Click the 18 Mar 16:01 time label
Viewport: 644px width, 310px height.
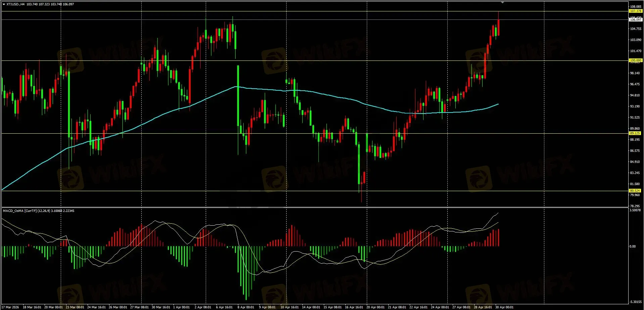coord(32,307)
